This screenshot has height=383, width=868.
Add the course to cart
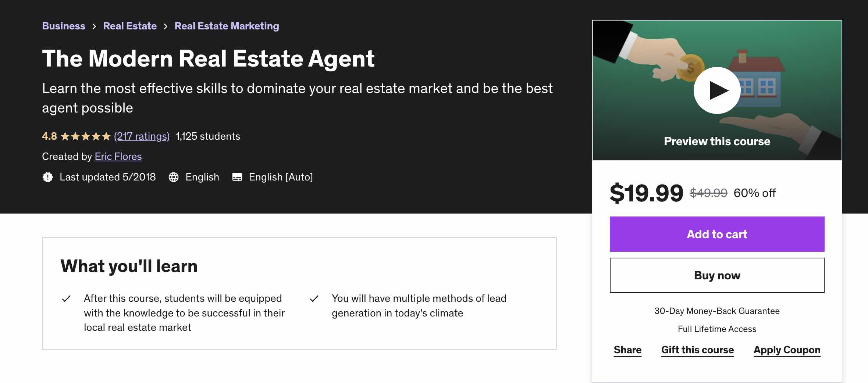coord(717,234)
